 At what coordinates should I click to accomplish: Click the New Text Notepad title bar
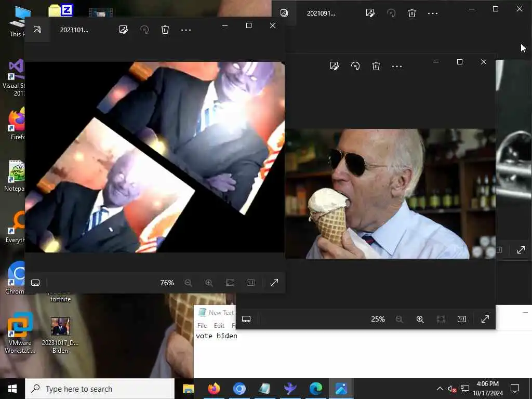pyautogui.click(x=217, y=312)
